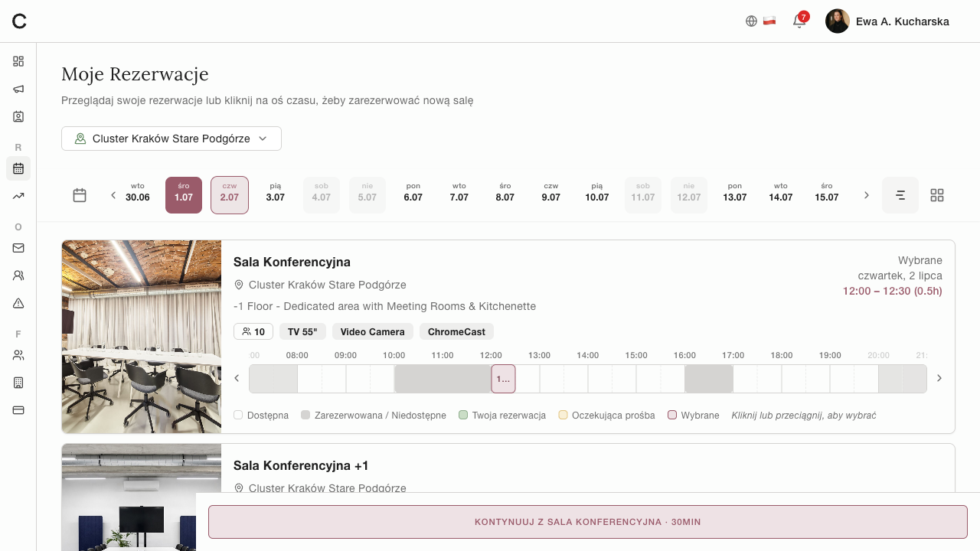Click the ChromeCast amenity tag
Viewport: 980px width, 551px height.
point(456,331)
